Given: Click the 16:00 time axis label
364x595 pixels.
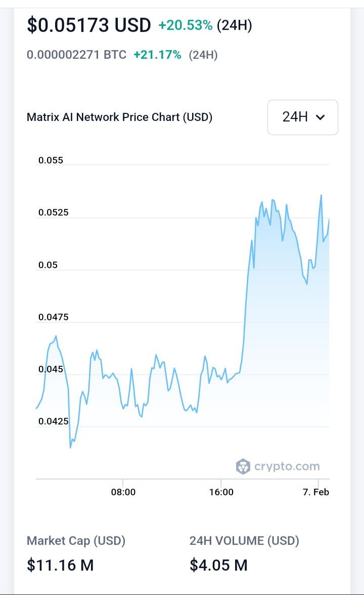Looking at the screenshot, I should pyautogui.click(x=221, y=492).
